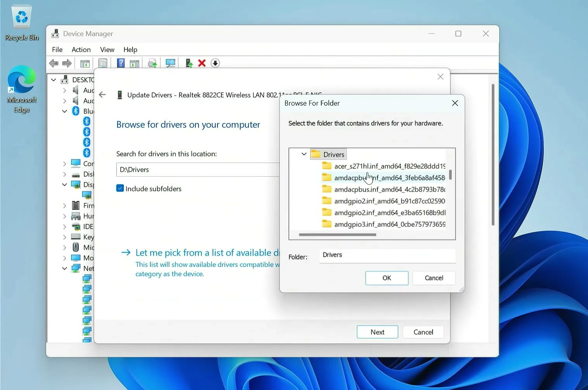Select the Bluetooth category icon in device tree
This screenshot has height=390, width=588.
76,111
